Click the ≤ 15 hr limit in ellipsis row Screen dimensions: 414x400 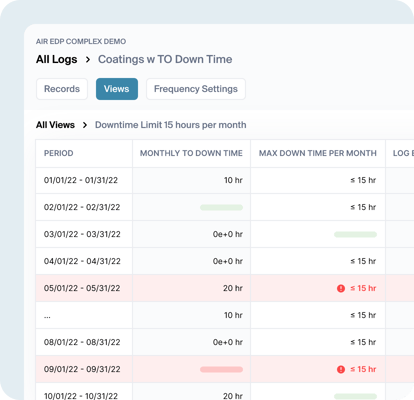point(363,315)
